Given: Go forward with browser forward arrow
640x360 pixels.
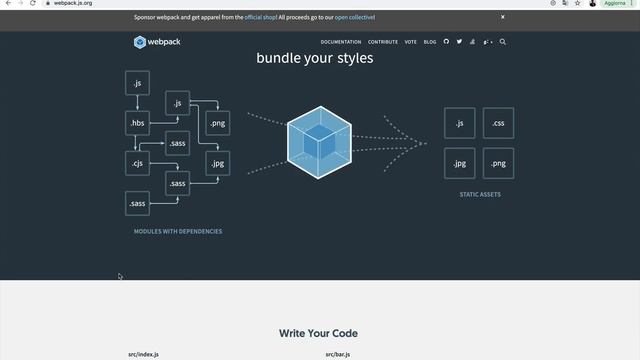Looking at the screenshot, I should [x=20, y=3].
